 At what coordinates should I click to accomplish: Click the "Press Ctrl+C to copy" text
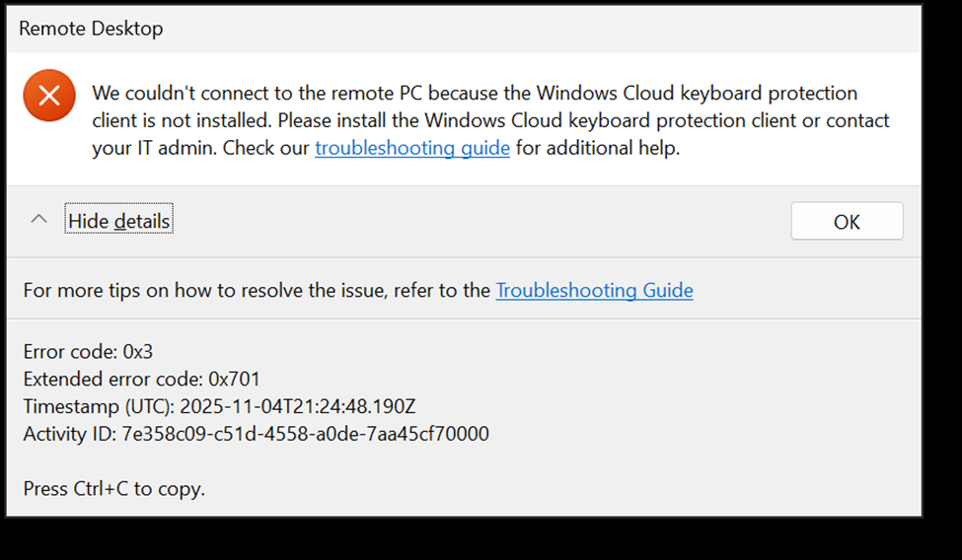click(x=114, y=489)
